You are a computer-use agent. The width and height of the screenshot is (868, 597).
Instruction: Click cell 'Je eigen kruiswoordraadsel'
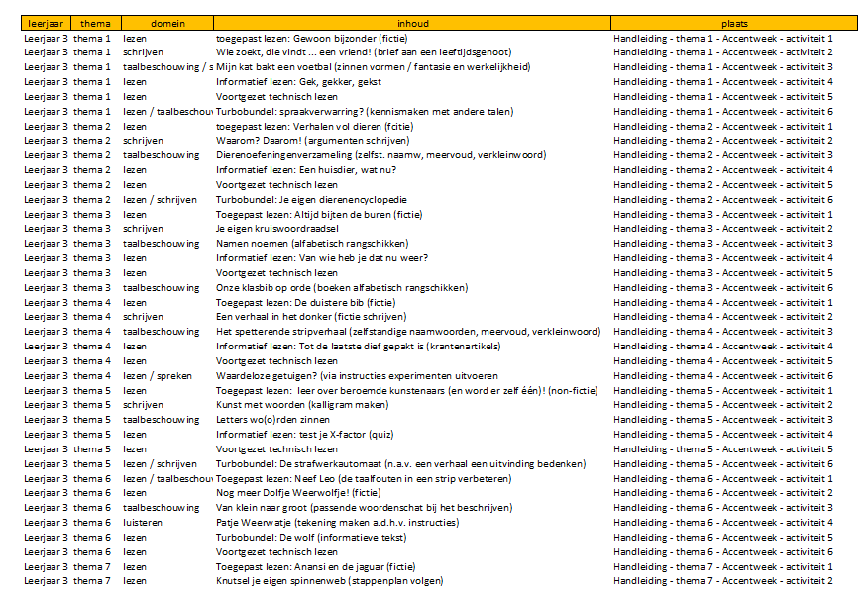point(277,229)
